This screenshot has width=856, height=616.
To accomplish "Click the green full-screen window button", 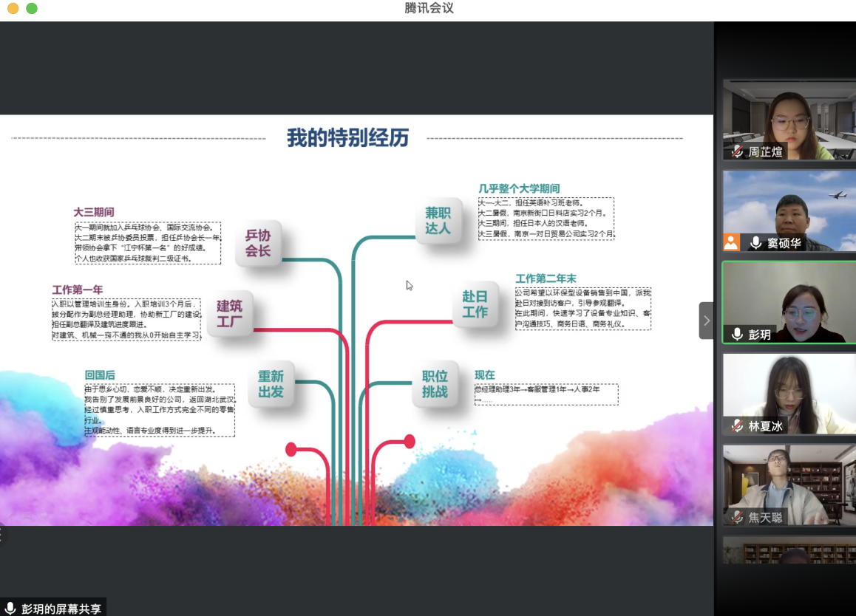I will click(32, 9).
